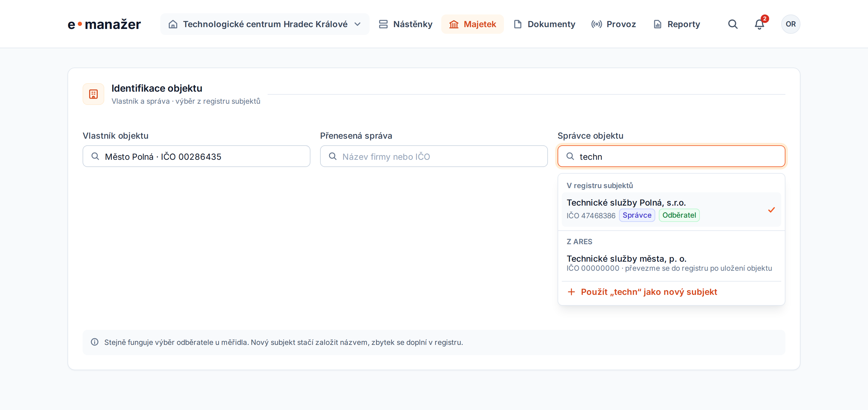Image resolution: width=868 pixels, height=410 pixels.
Task: Choose Technické služby města, p. o. from ARES
Action: tap(671, 263)
